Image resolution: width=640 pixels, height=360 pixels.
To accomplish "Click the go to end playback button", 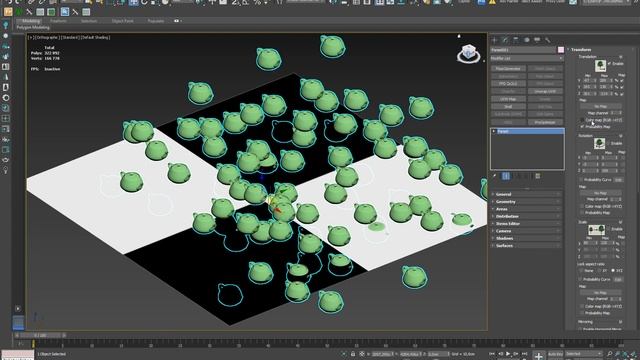I will pos(525,354).
